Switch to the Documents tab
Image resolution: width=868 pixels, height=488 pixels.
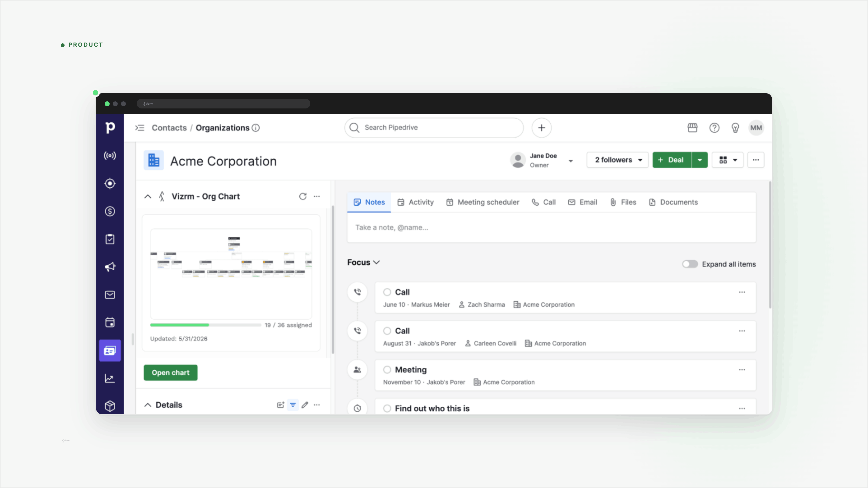click(x=673, y=203)
